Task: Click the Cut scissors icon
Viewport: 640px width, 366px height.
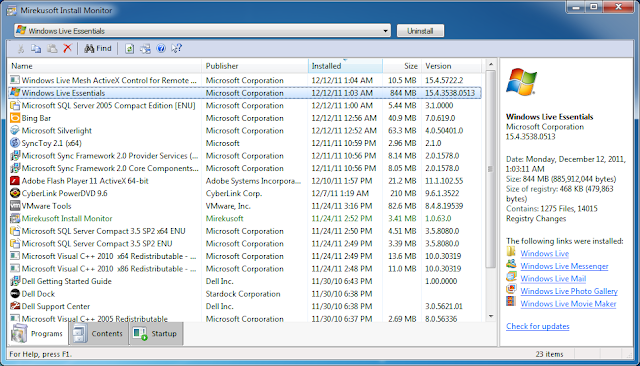Action: click(x=20, y=49)
